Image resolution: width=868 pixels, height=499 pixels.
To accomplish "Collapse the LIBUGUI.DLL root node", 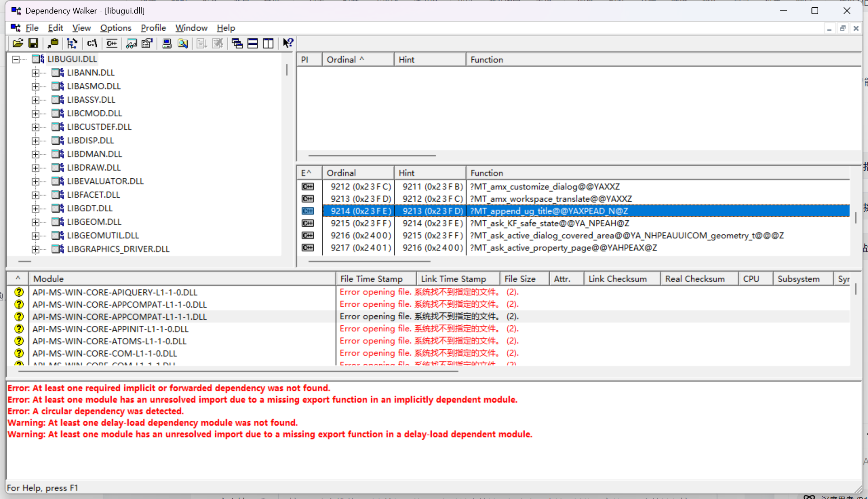I will (x=16, y=59).
